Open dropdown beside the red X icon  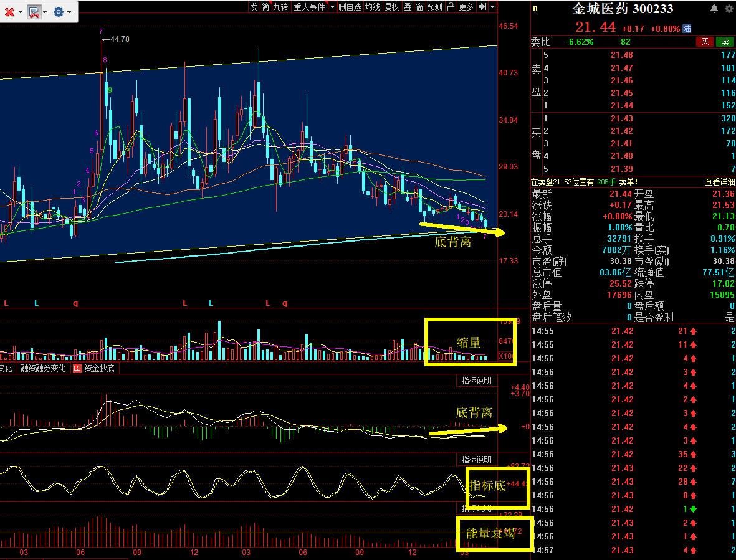point(20,12)
